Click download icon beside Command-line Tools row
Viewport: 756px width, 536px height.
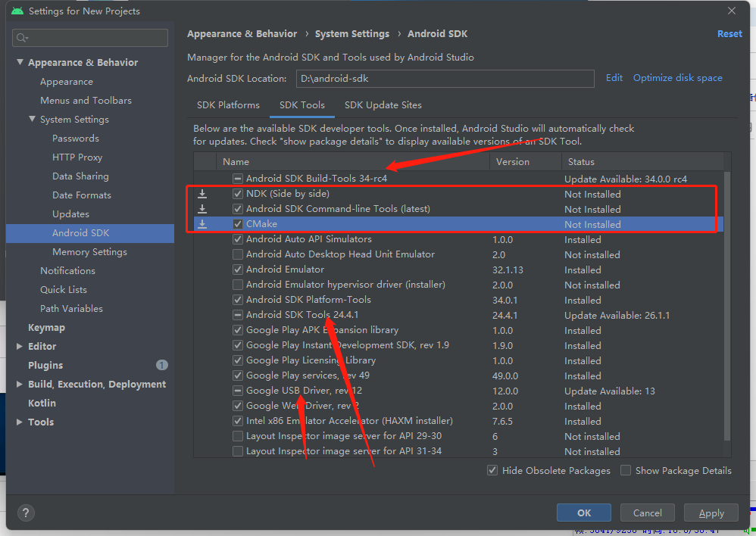click(202, 209)
